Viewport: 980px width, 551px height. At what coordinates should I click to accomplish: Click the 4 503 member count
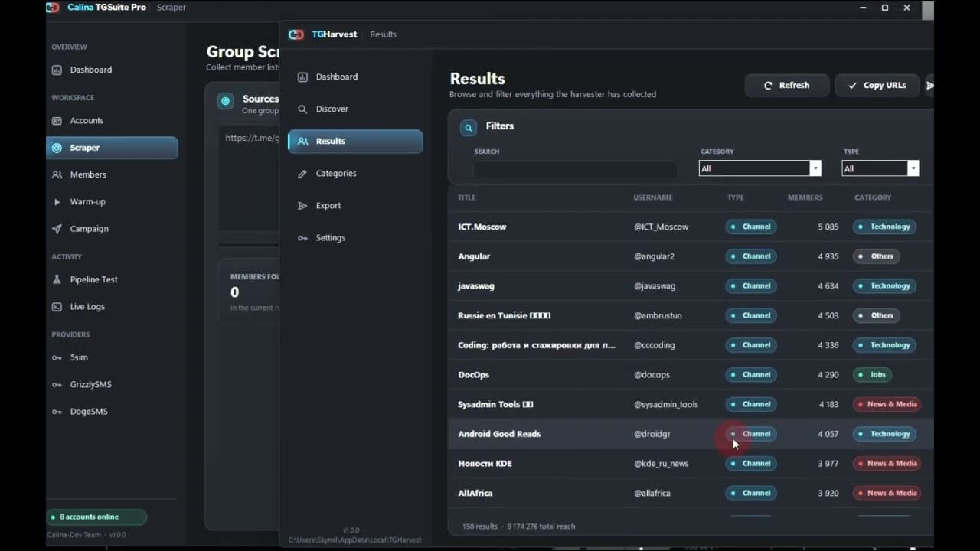(x=828, y=315)
